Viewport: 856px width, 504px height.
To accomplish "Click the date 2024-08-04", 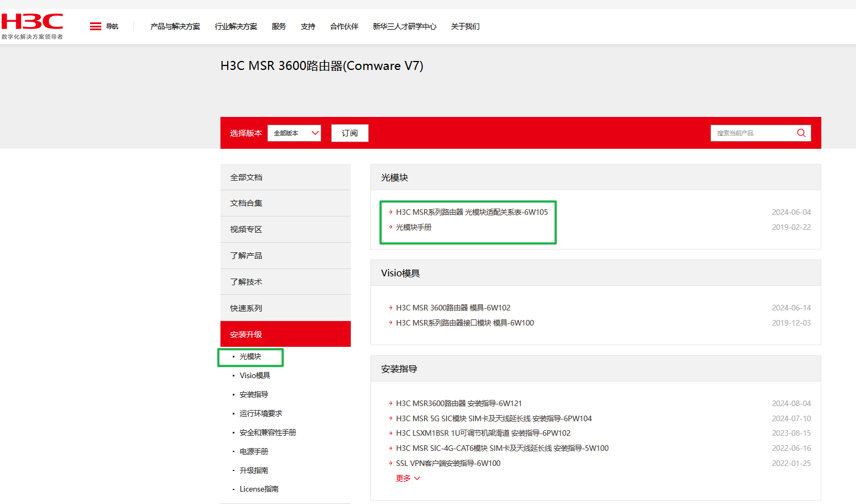I will pos(791,403).
